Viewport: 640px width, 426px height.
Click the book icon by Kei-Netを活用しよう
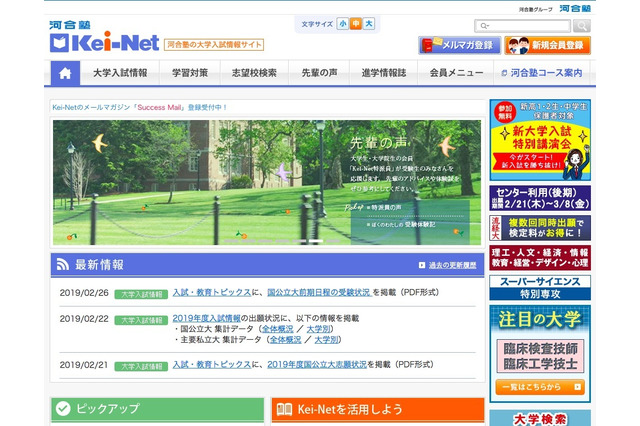(284, 409)
